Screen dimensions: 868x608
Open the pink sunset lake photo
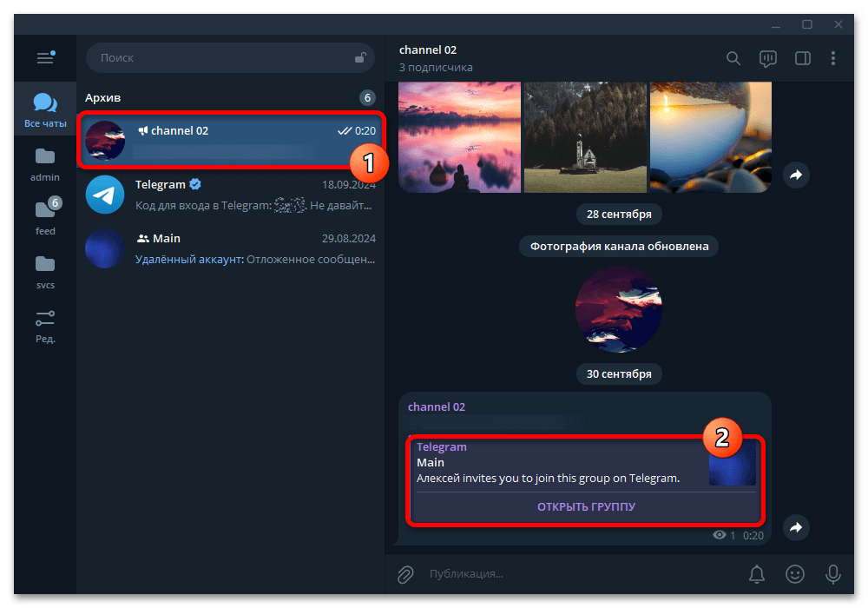(x=459, y=137)
